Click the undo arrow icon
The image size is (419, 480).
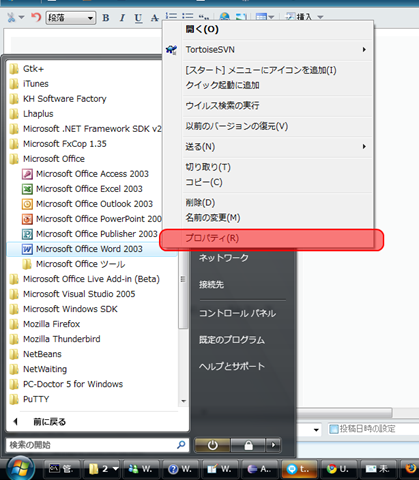point(36,17)
